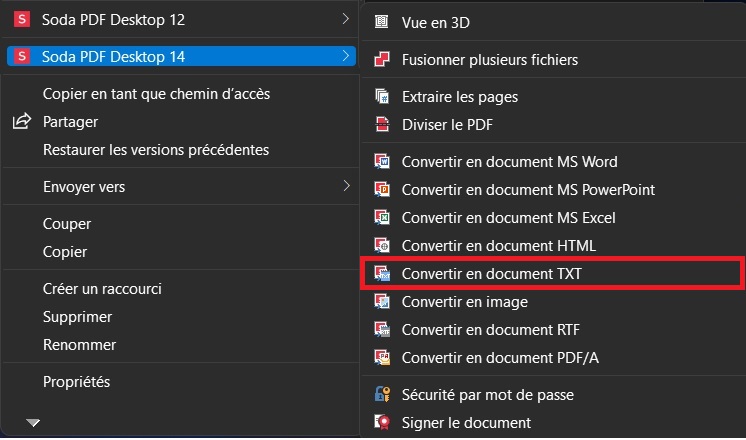Click the red Fusionner plusieurs fichiers icon
Viewport: 746px width, 440px height.
pos(382,59)
